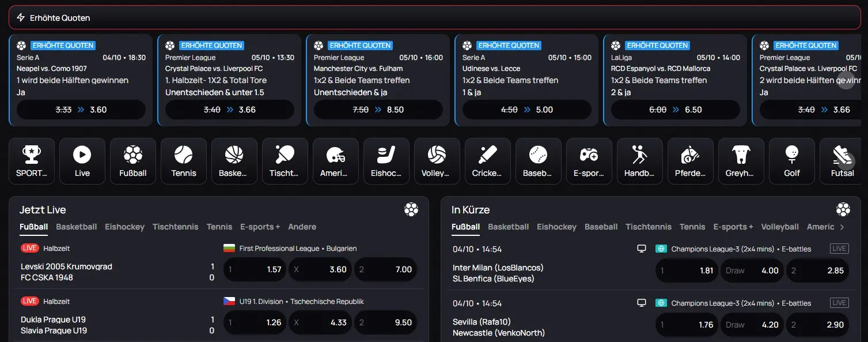Switch Jetzt Live to Eishockey tab
The image size is (868, 342).
(124, 227)
